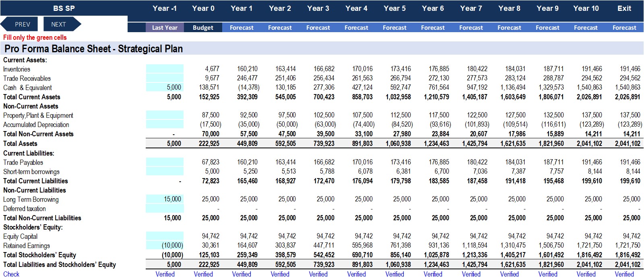Click the Cash & Equivalent 5,000 input cell
Image resolution: width=644 pixels, height=279 pixels.
pos(165,87)
